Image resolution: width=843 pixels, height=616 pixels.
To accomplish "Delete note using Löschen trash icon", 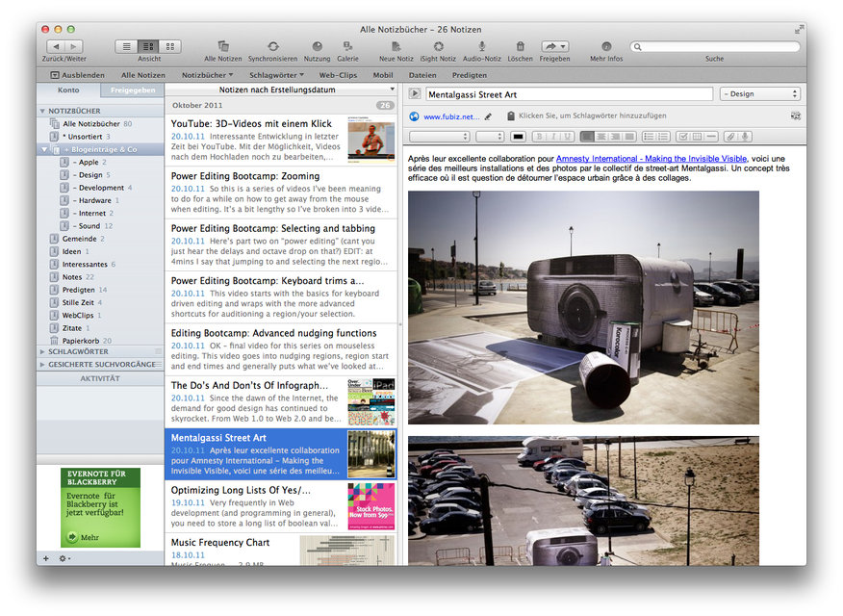I will [x=520, y=46].
